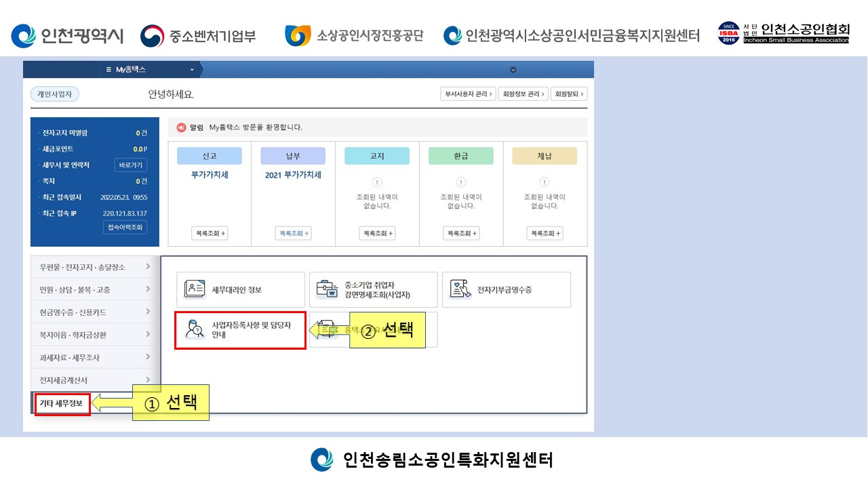The image size is (868, 488).
Task: Click 회원탈퇴 button
Action: 569,94
